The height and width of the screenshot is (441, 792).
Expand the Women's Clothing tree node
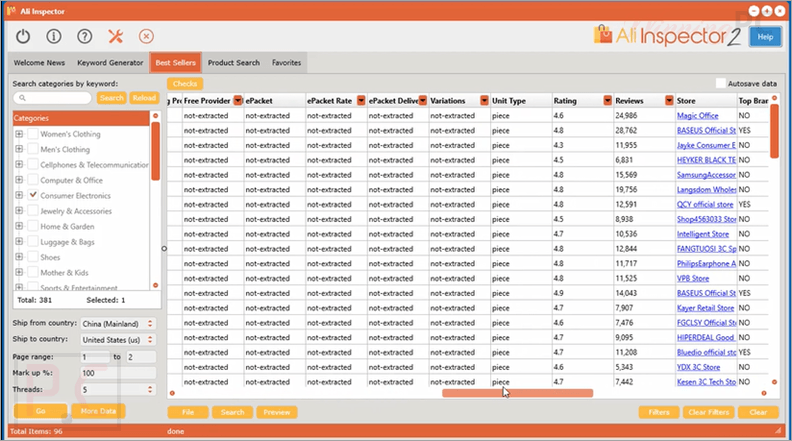(x=19, y=134)
